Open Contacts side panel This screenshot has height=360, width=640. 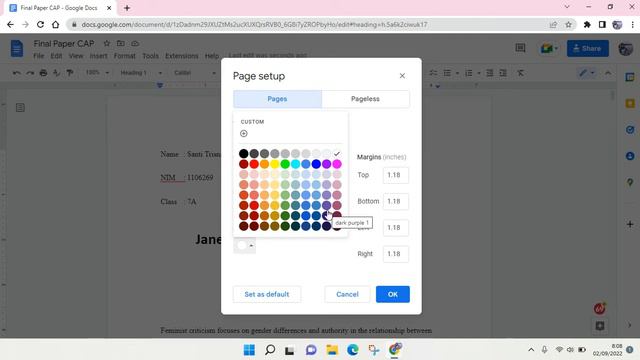[630, 156]
